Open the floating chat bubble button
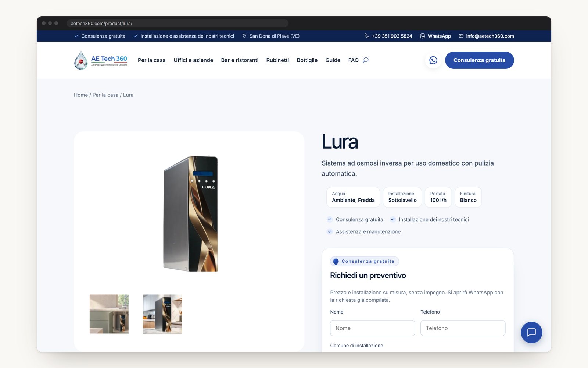Viewport: 588px width, 368px height. tap(531, 332)
